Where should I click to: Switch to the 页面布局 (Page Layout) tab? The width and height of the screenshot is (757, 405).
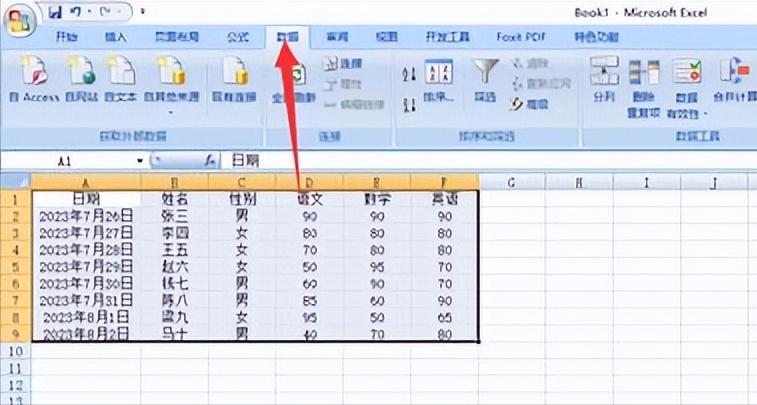tap(177, 37)
